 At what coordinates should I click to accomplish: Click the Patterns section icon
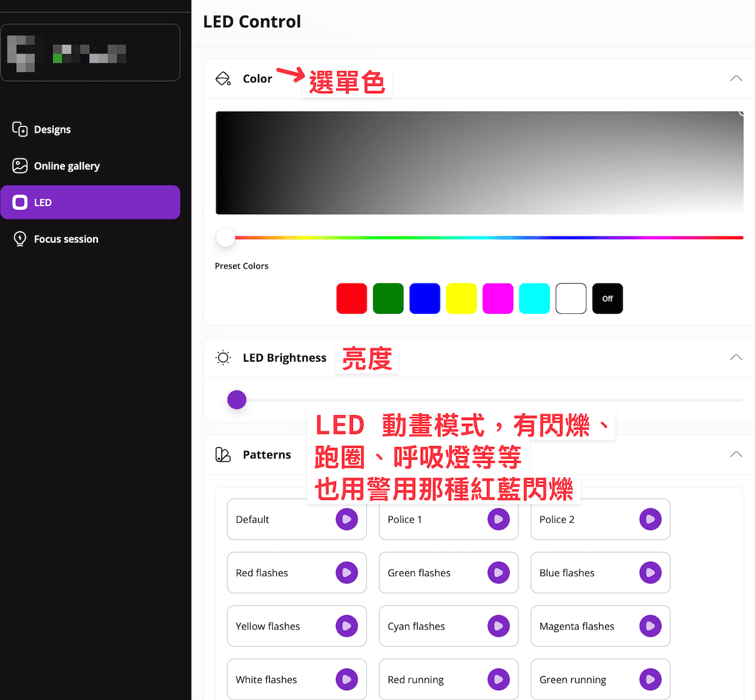click(x=223, y=454)
